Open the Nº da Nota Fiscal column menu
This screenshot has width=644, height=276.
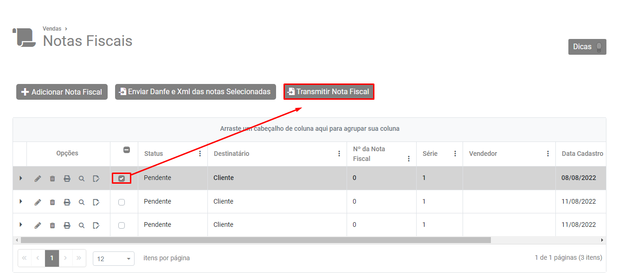[x=409, y=159]
